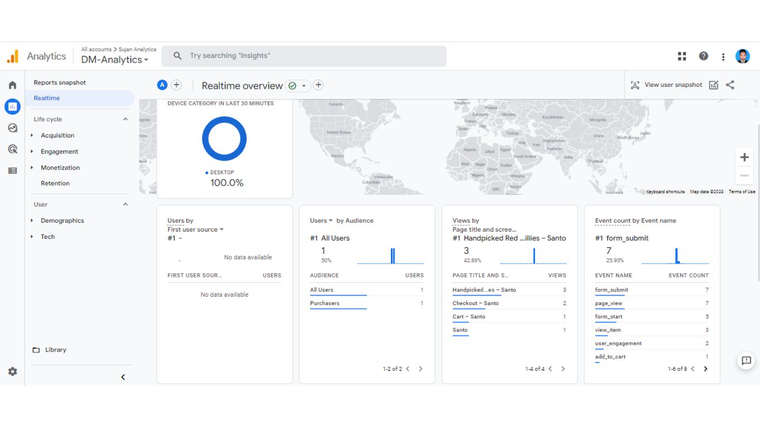760x427 pixels.
Task: Open the Explore icon in left rail
Action: (12, 128)
